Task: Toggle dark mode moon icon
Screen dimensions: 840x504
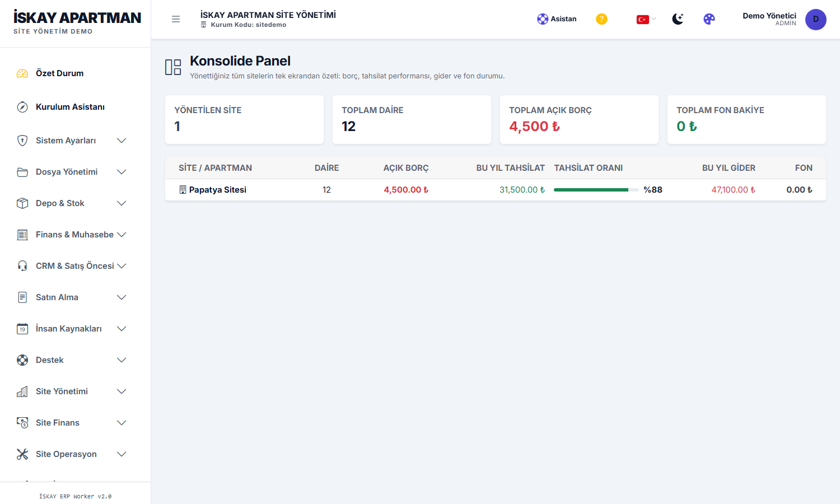Action: click(x=678, y=19)
